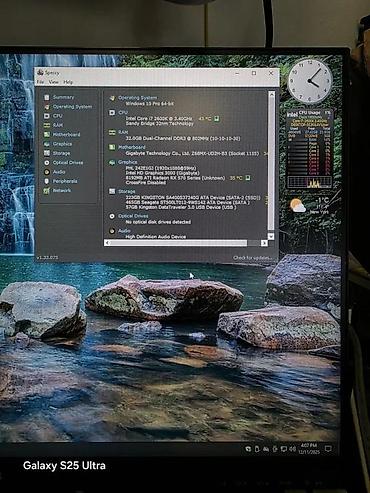Screen dimensions: 370x493
Task: Click the vertical scrollbar up arrow
Action: [x=271, y=95]
